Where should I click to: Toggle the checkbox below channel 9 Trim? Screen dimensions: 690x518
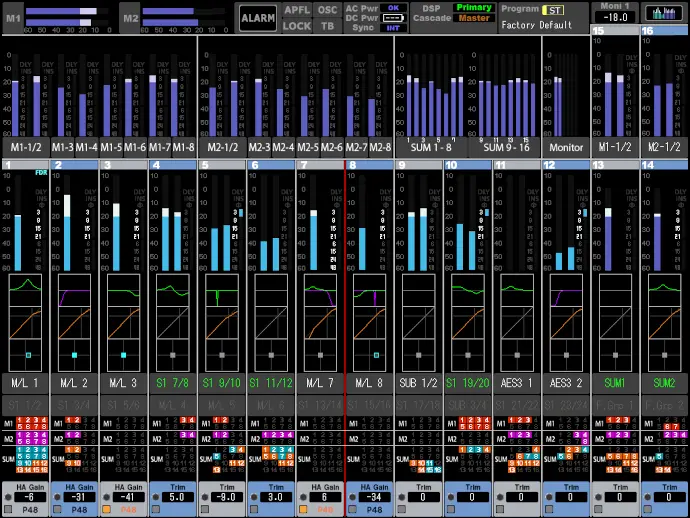(x=402, y=510)
